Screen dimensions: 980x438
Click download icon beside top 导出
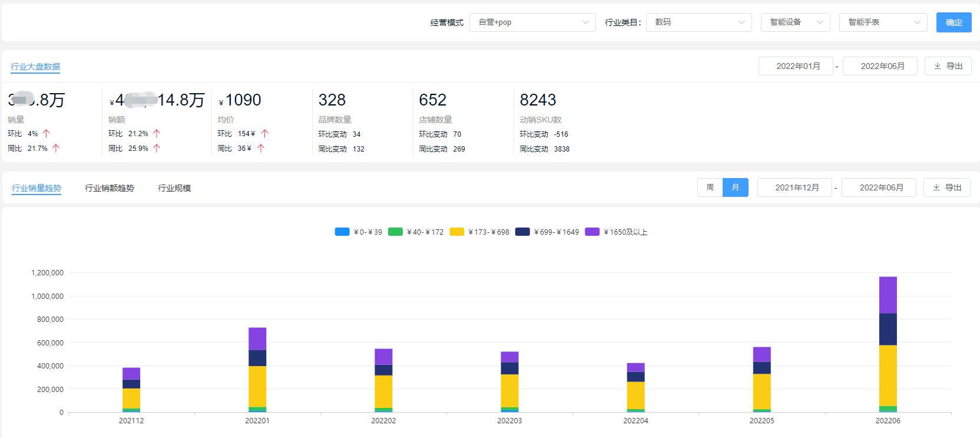click(938, 66)
